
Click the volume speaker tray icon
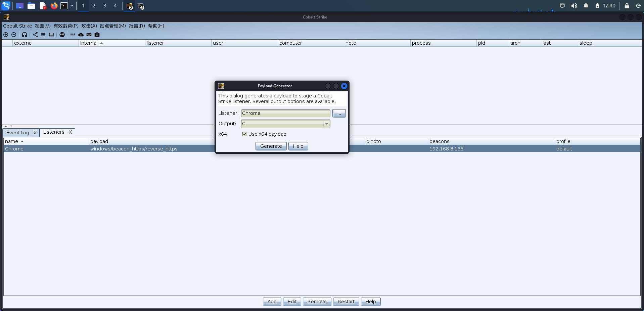click(574, 6)
